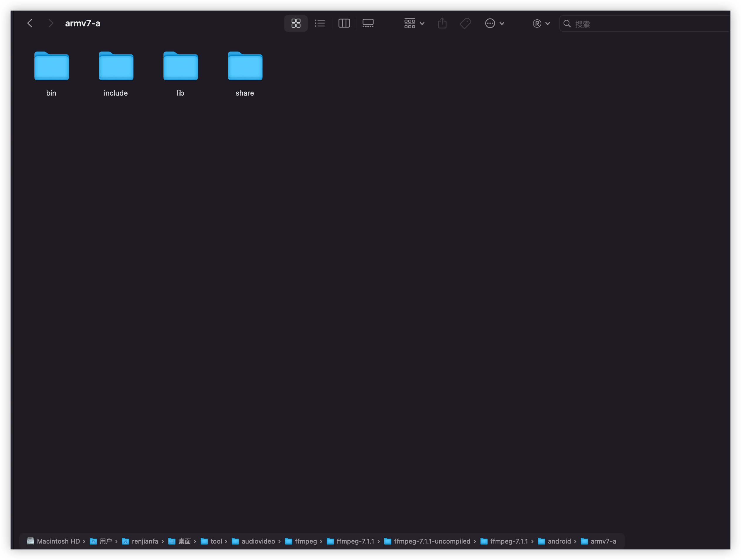
Task: Switch to icon grid view
Action: tap(296, 23)
